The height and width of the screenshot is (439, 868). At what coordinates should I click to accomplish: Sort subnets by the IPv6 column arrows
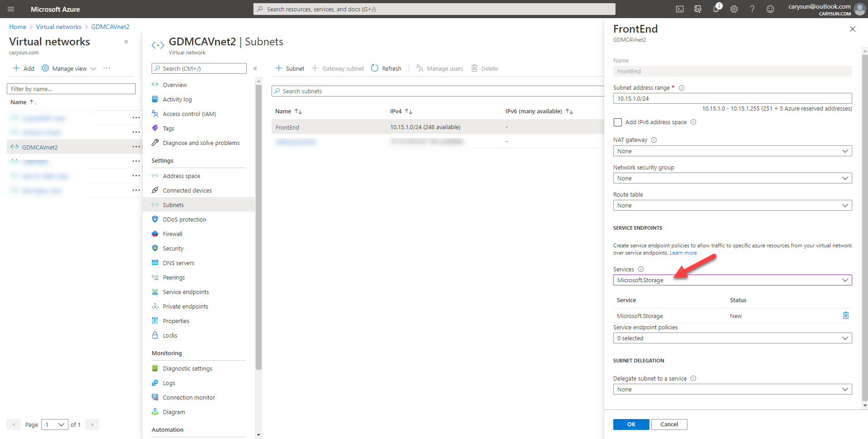click(x=569, y=111)
